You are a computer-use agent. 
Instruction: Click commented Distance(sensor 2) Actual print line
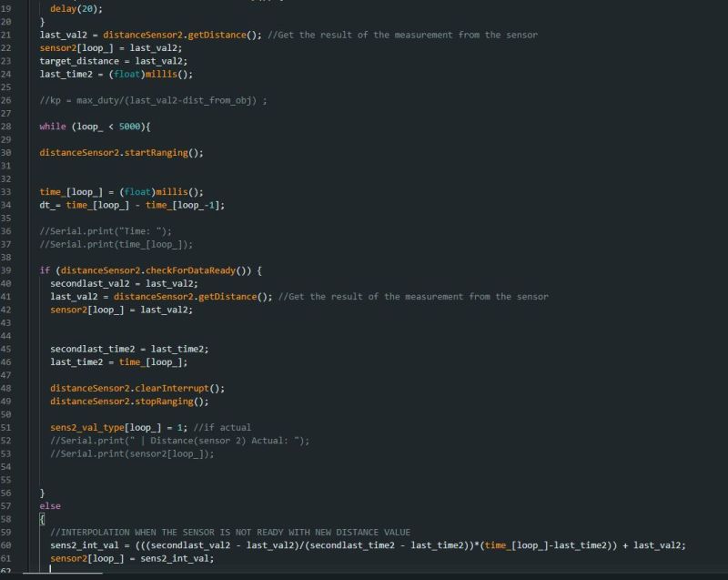179,440
